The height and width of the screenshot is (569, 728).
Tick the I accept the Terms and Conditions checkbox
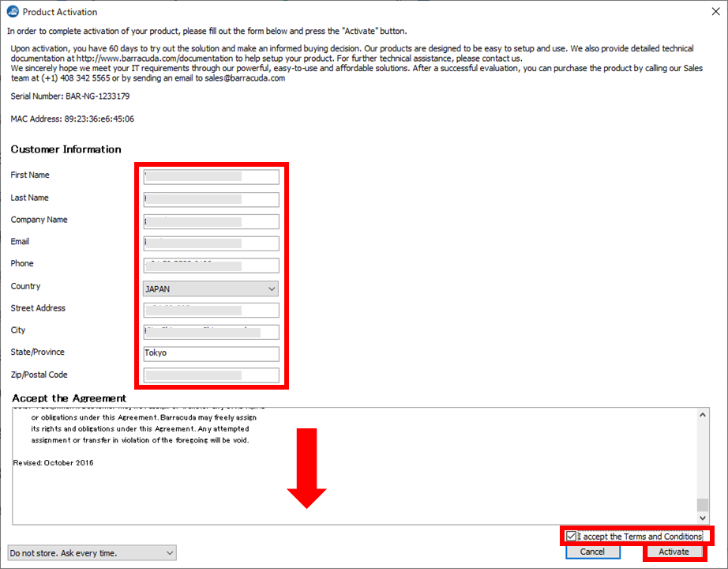click(x=572, y=537)
